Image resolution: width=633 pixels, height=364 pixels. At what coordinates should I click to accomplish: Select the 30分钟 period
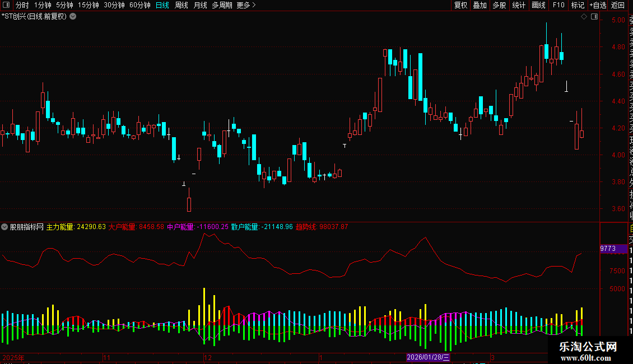pyautogui.click(x=114, y=5)
